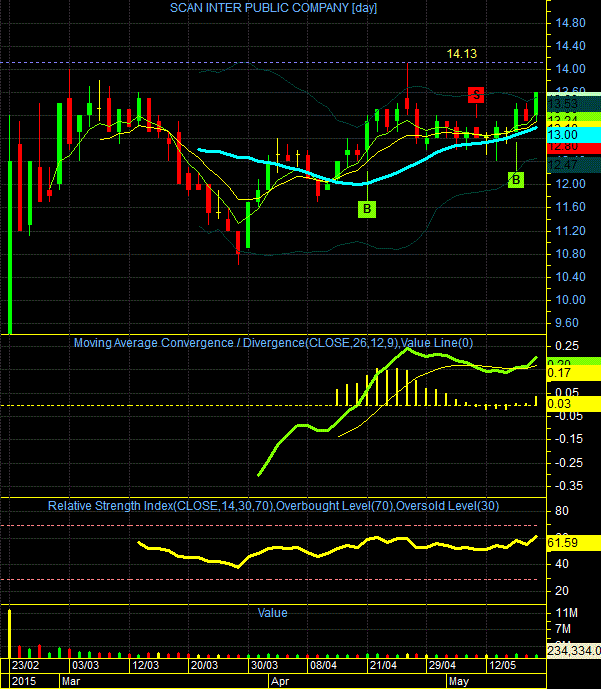Click the 14.13 high price label
The width and height of the screenshot is (601, 689).
461,54
